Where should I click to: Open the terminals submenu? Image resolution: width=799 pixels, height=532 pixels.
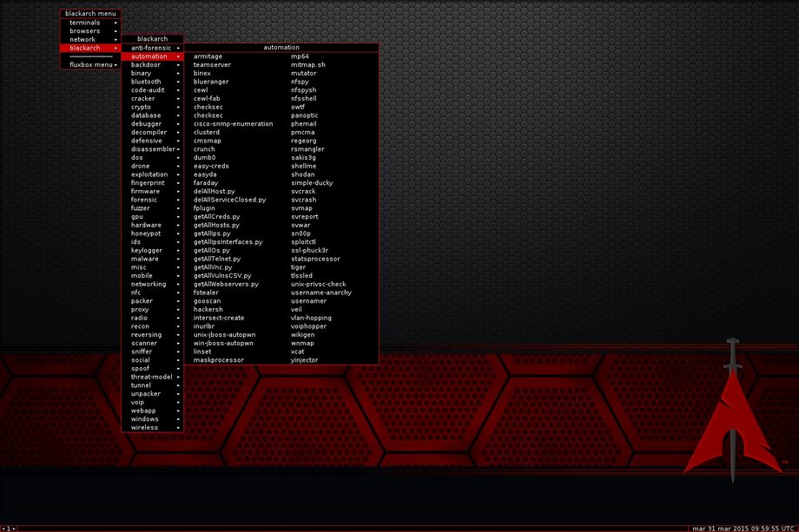point(90,23)
